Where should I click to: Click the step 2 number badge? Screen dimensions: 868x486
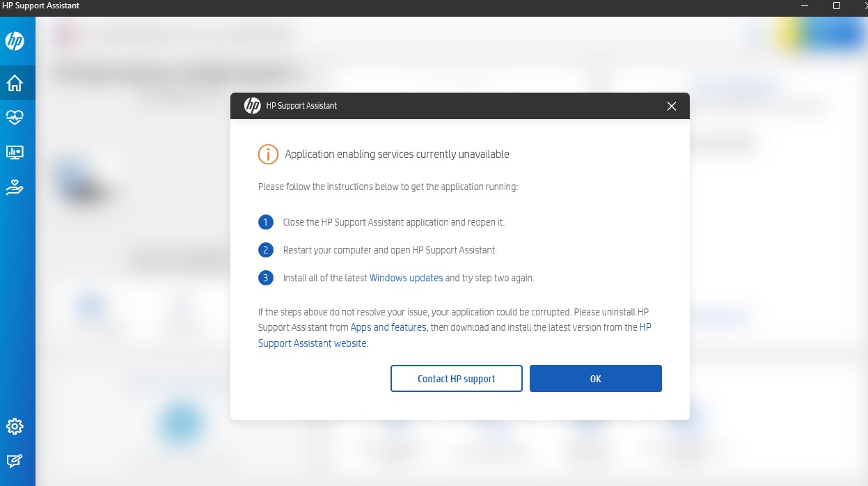click(265, 250)
